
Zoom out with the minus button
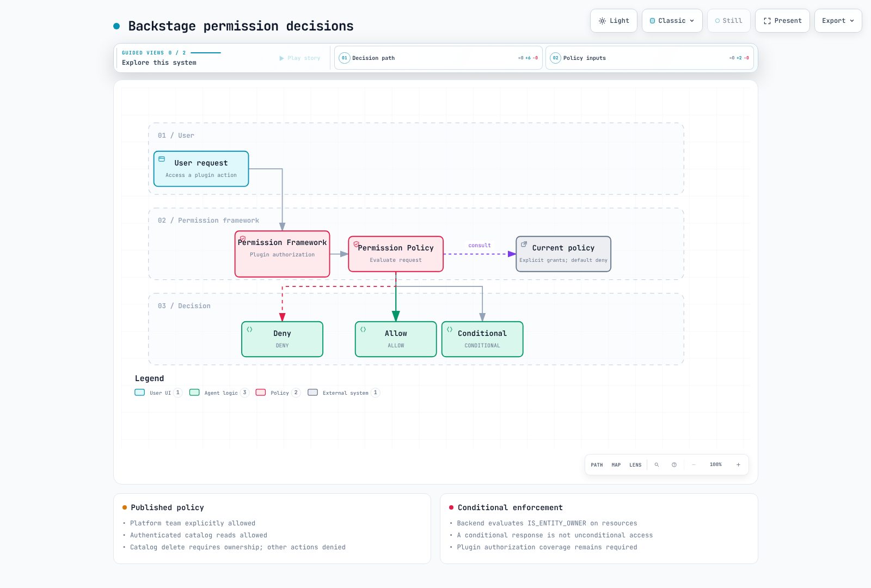694,465
